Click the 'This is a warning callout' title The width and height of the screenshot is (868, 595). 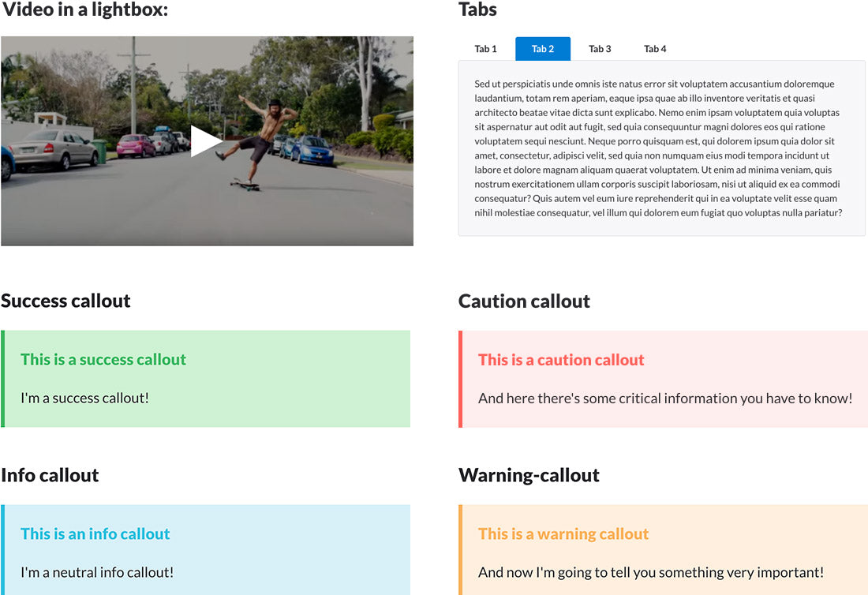tap(563, 534)
